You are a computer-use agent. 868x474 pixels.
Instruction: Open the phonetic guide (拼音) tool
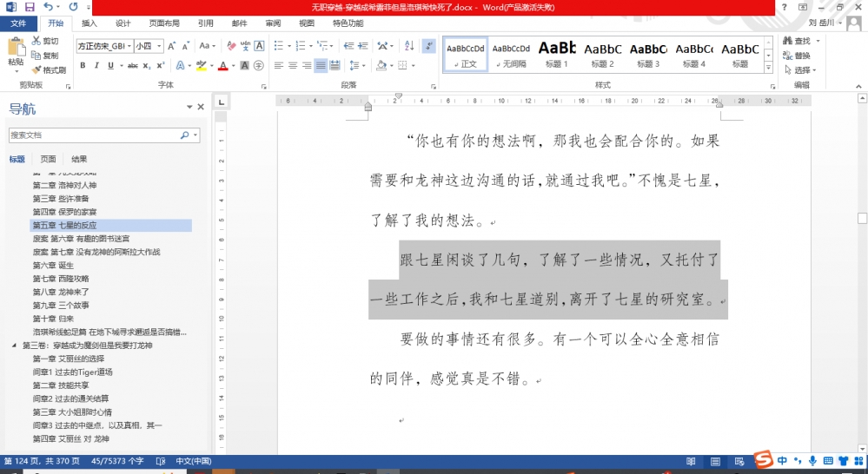[x=245, y=46]
